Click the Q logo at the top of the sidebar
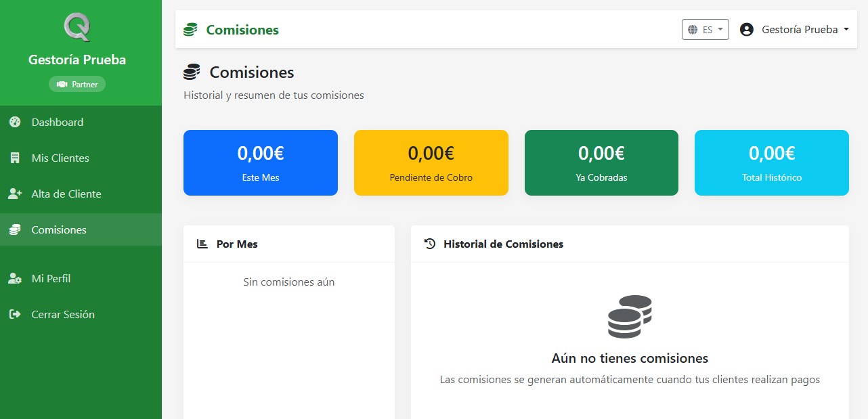 click(x=77, y=27)
